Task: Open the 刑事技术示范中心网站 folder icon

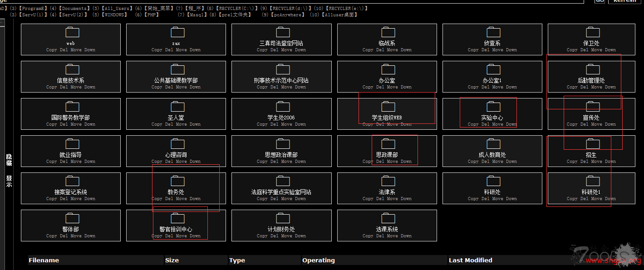Action: 283,69
